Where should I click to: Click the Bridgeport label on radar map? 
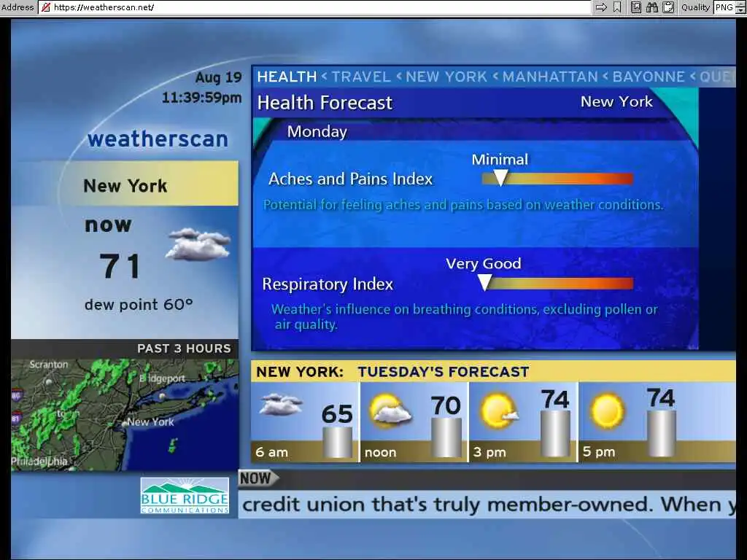click(x=162, y=378)
